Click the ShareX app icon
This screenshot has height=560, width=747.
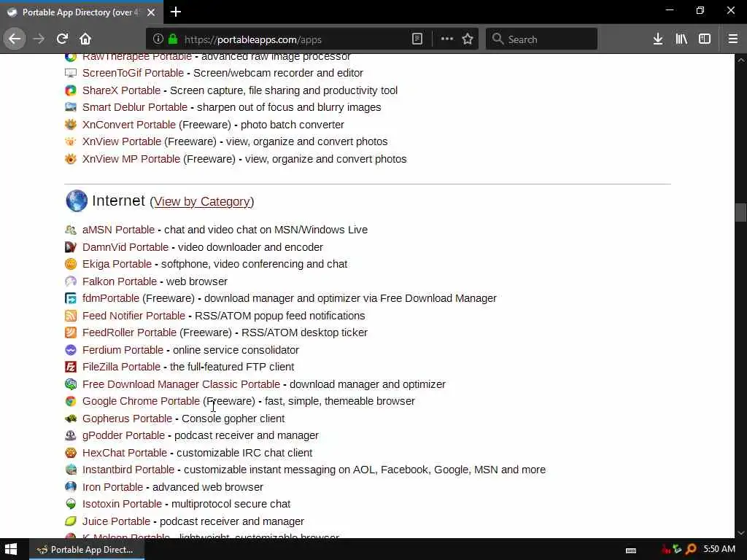71,90
